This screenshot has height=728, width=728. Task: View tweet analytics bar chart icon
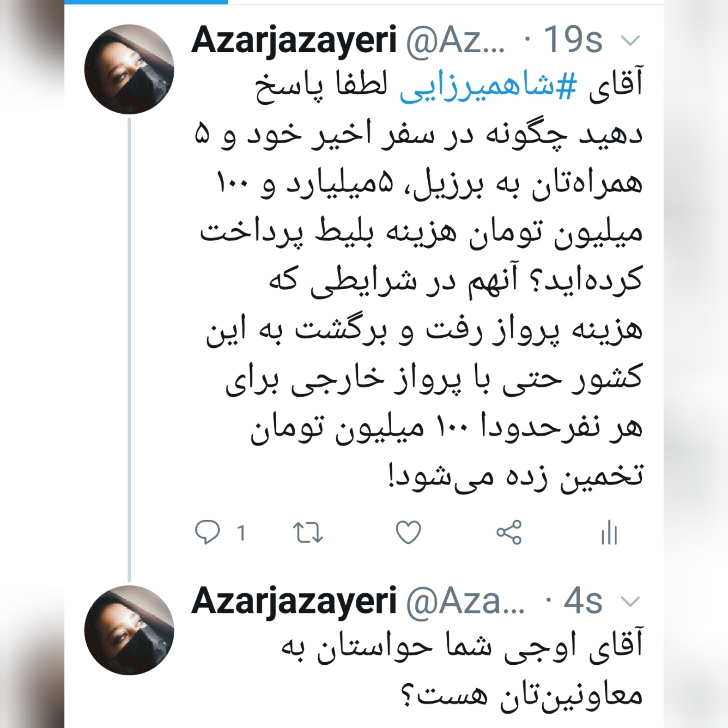click(x=609, y=533)
